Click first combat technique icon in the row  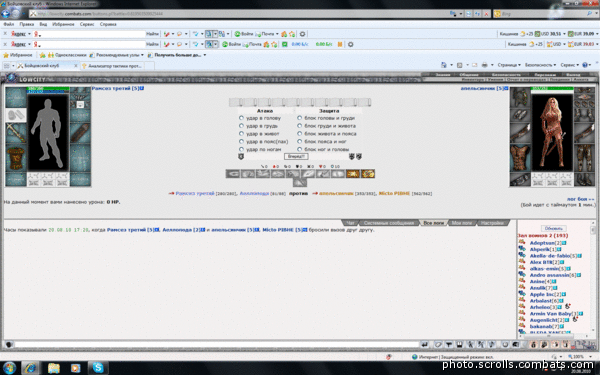[x=233, y=174]
